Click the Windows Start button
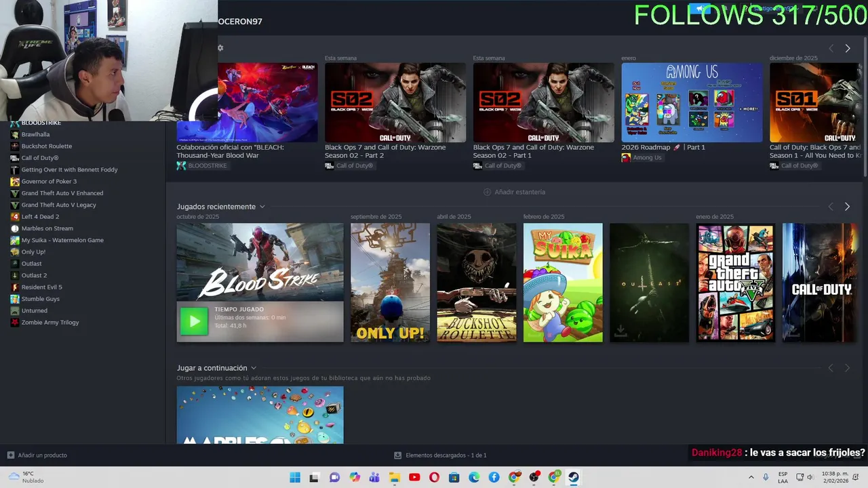Screen dimensions: 868x488 295,477
